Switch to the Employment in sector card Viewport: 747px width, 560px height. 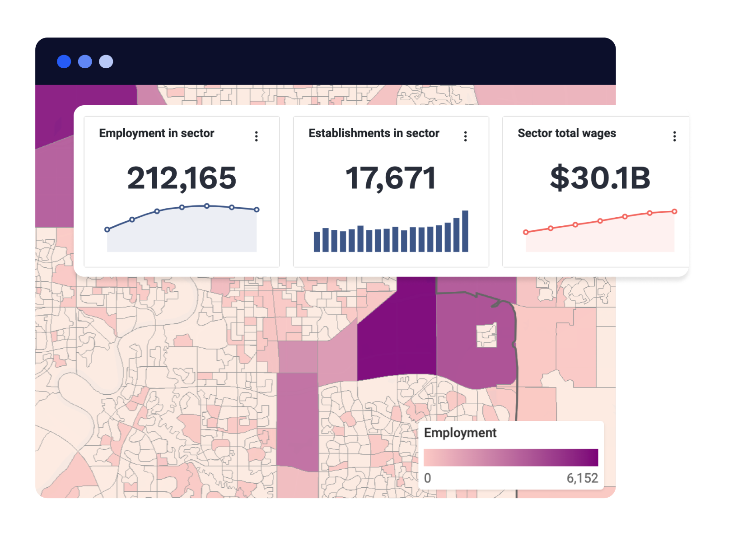(157, 133)
